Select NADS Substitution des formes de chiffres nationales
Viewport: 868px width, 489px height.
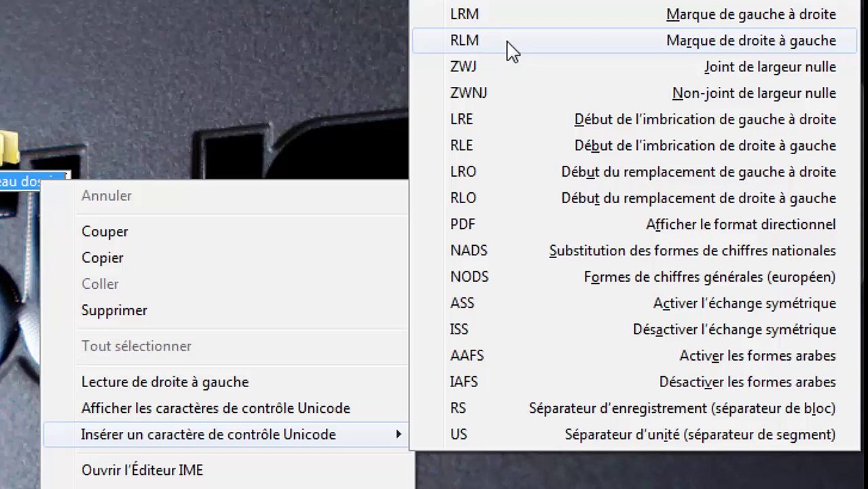pyautogui.click(x=634, y=251)
